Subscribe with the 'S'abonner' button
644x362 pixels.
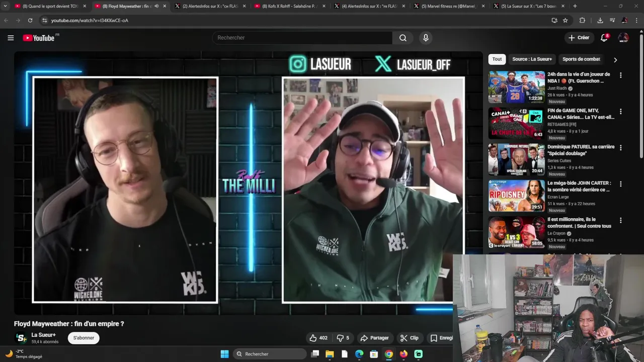pyautogui.click(x=84, y=338)
